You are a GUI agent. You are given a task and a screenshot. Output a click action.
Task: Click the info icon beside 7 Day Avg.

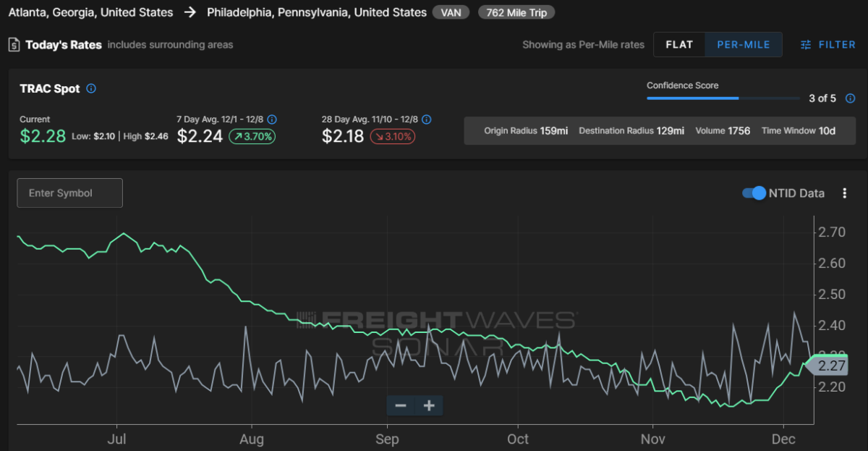pos(272,119)
